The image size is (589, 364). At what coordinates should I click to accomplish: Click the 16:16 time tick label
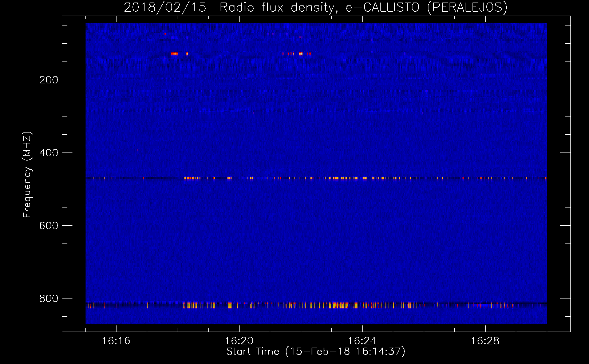tap(116, 341)
